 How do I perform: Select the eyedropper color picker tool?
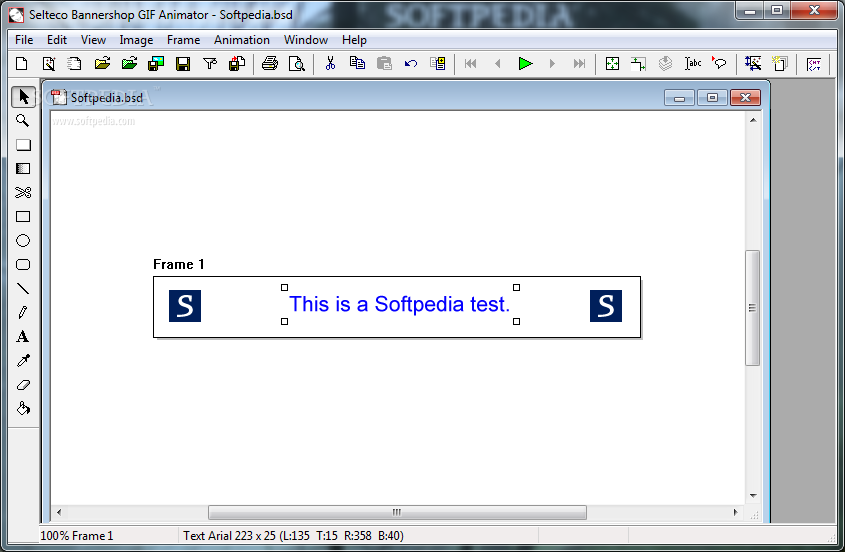coord(23,360)
